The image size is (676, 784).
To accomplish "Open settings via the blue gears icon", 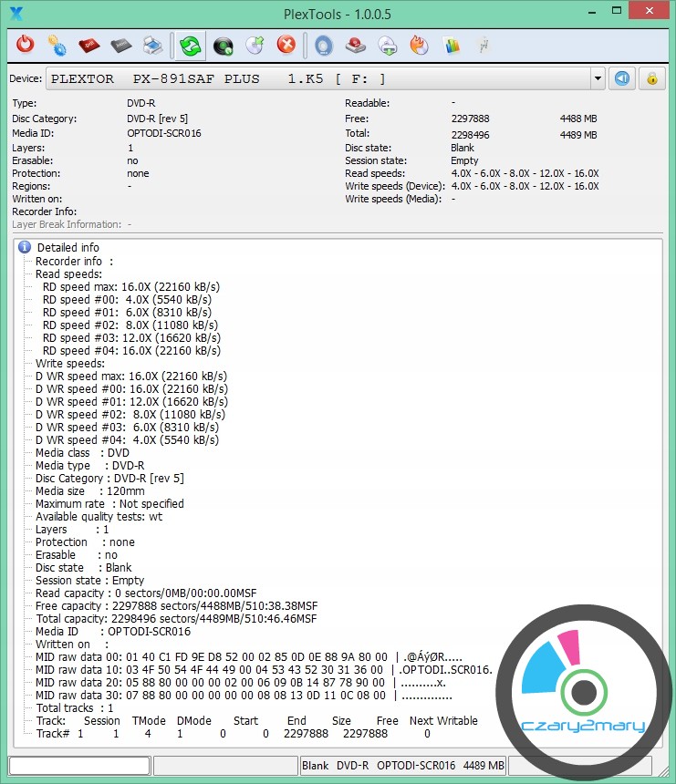I will point(57,45).
